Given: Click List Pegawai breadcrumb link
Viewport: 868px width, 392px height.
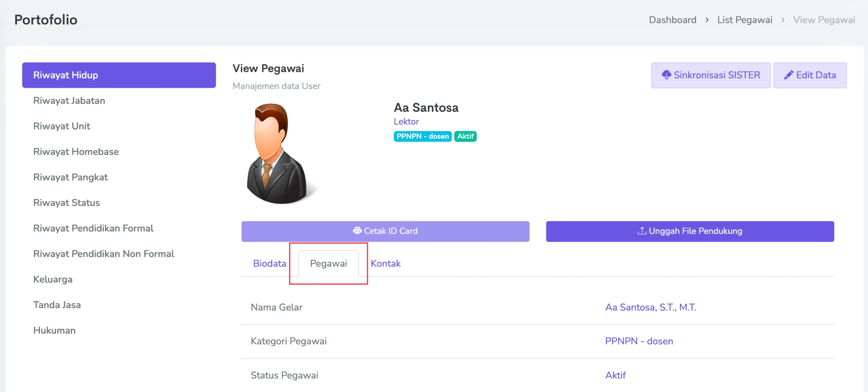Looking at the screenshot, I should coord(744,20).
